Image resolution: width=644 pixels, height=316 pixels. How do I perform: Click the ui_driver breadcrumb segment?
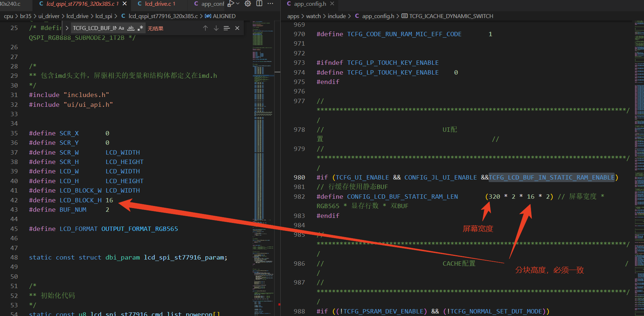click(x=49, y=16)
